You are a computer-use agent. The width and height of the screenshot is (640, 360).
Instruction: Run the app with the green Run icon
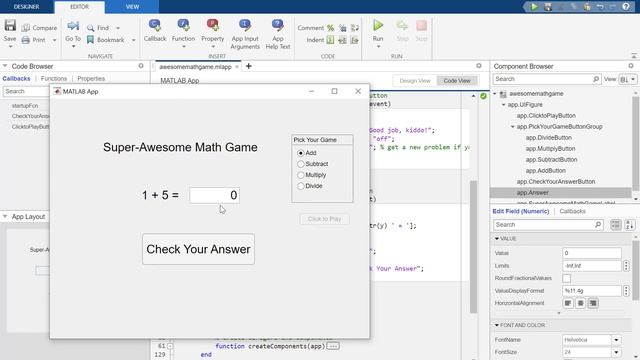(x=378, y=26)
